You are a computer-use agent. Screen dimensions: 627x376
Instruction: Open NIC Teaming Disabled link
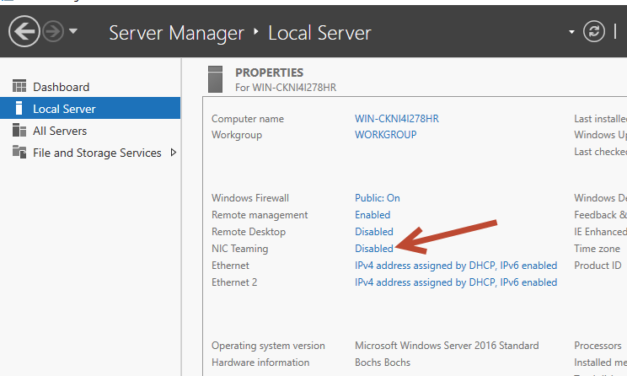coord(374,248)
